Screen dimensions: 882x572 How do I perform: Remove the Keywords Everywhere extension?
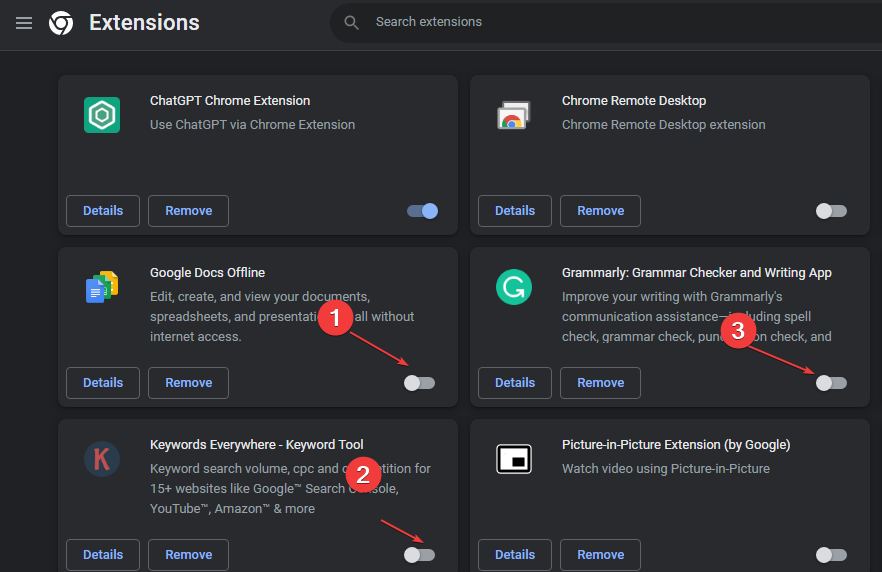[188, 555]
